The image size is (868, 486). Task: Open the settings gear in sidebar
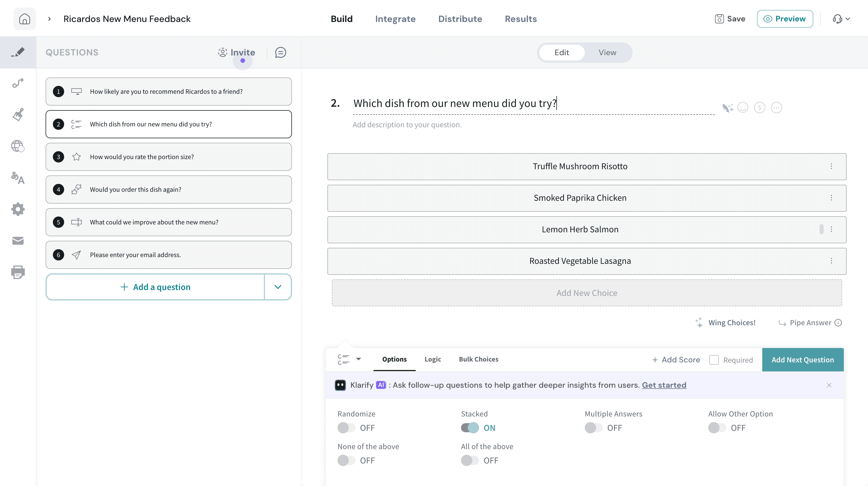18,209
